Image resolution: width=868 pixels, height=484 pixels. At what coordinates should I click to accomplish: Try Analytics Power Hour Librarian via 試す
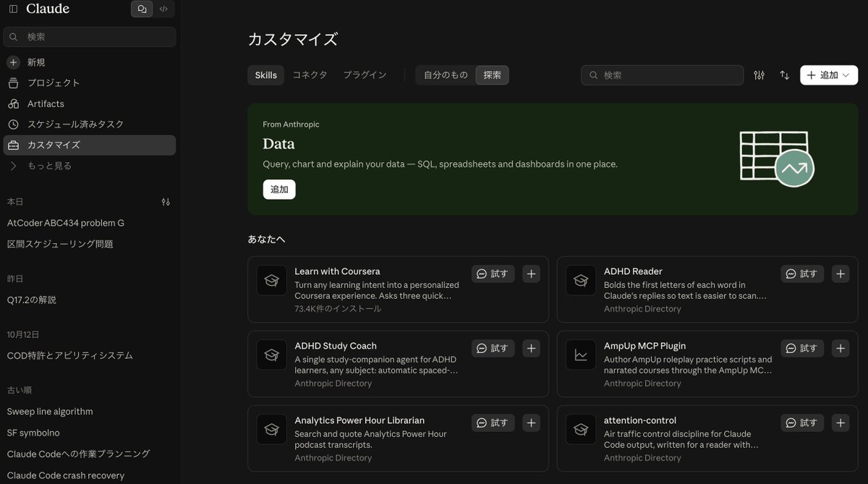(x=493, y=423)
